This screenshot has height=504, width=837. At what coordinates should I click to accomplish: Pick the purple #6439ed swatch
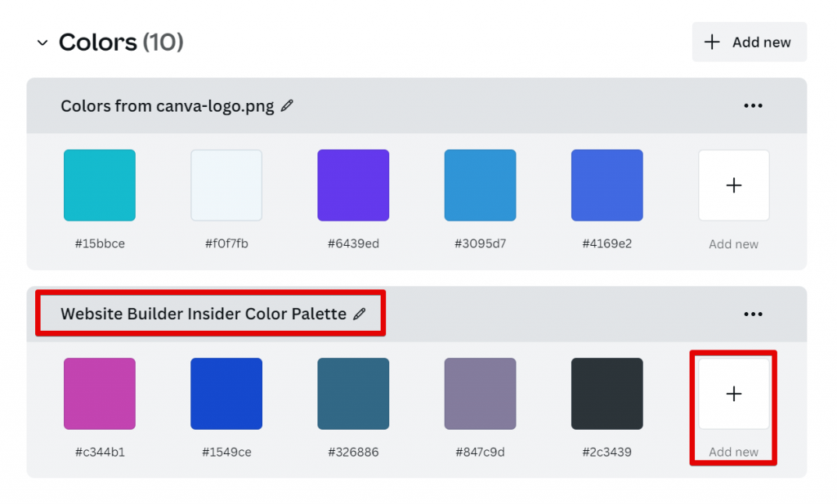(353, 185)
